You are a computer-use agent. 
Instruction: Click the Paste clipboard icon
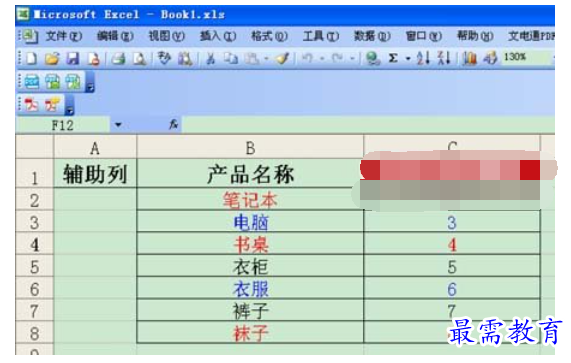(x=252, y=58)
